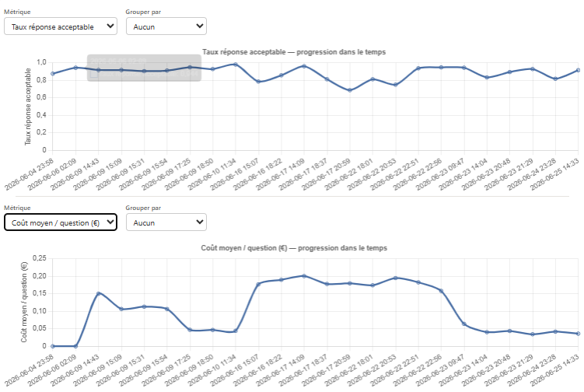Screen dimensions: 584x392
Task: Click the 2026-06-16 15:07 point on cost chart
Action: [x=258, y=285]
